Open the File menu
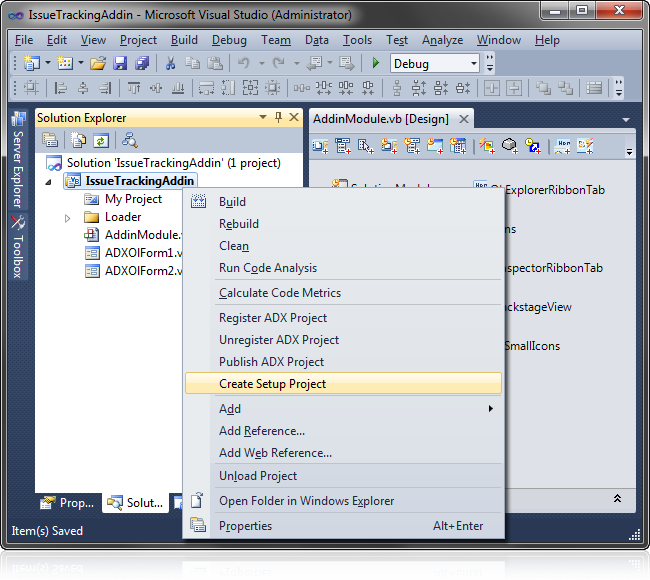The width and height of the screenshot is (650, 580). pyautogui.click(x=24, y=40)
